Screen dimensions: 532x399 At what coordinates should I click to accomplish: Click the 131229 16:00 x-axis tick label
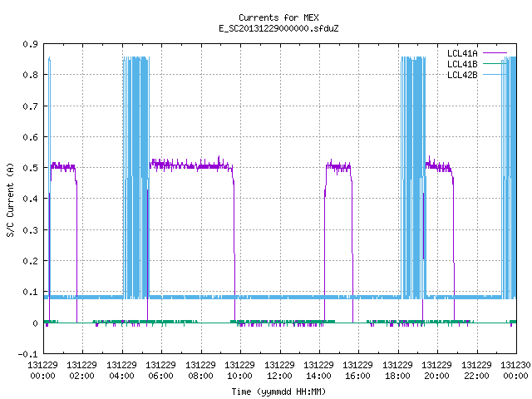[x=357, y=371]
